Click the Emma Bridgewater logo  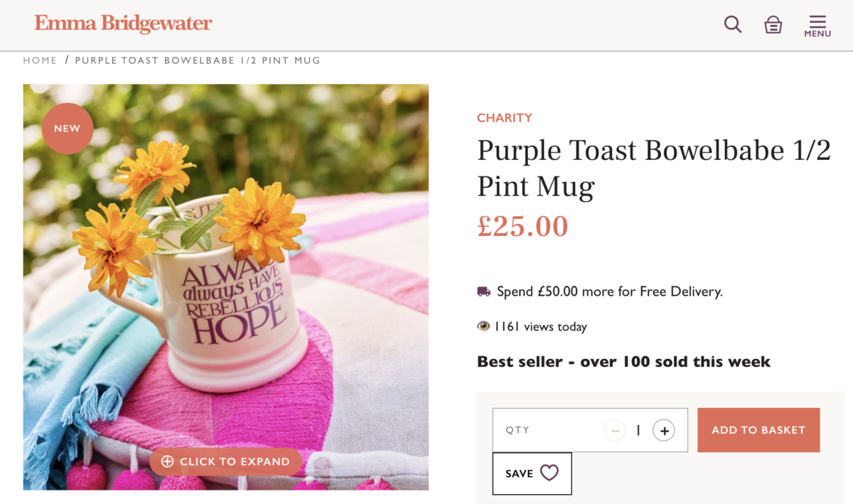point(124,23)
